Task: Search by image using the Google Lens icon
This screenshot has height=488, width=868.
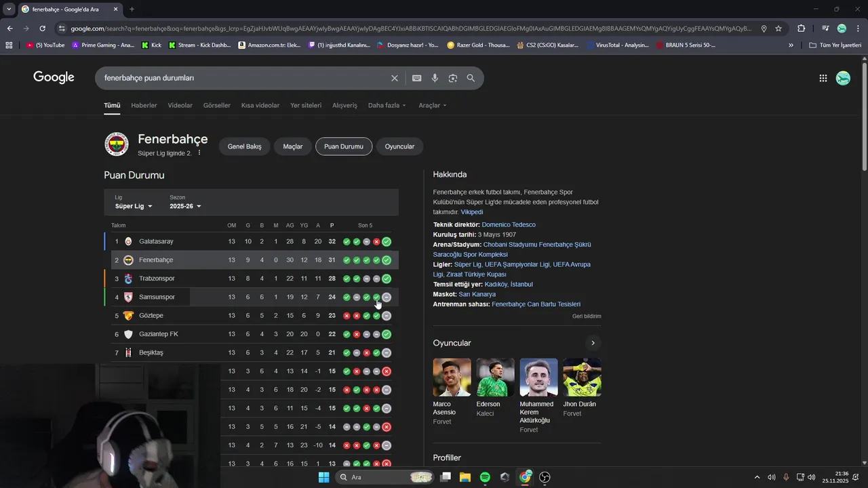Action: point(453,78)
